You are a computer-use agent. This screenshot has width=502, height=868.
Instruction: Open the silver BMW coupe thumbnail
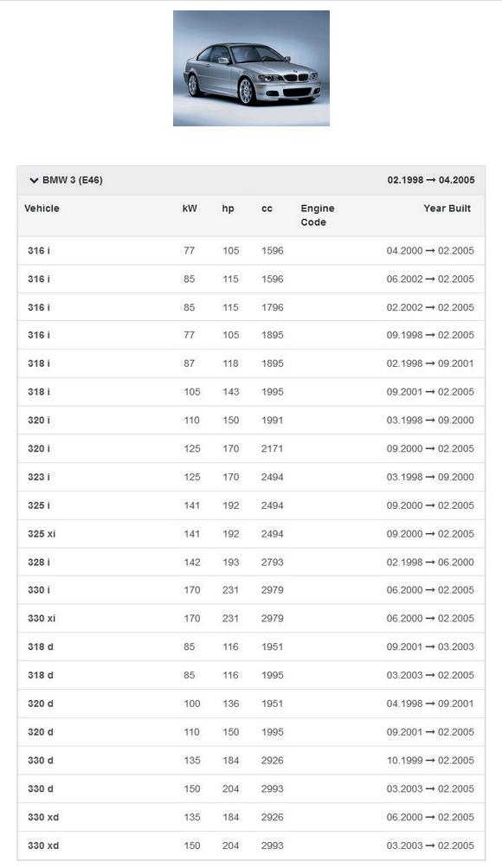[x=251, y=68]
